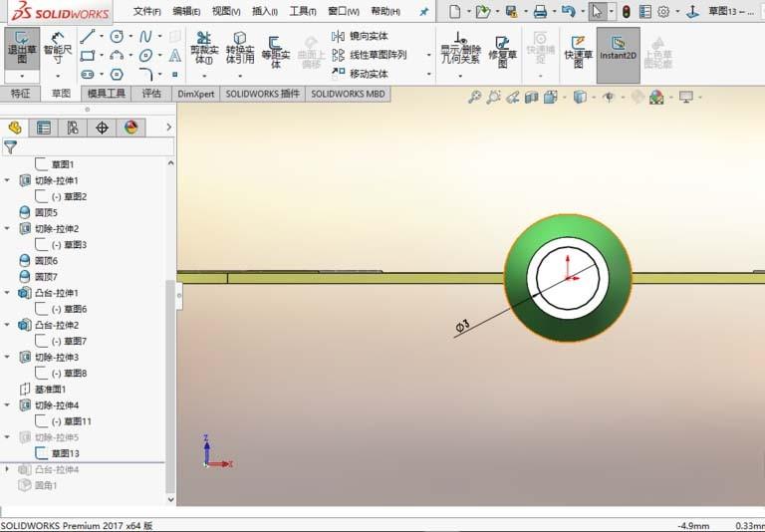Collapse the 切除-拉伸3 feature node
765x532 pixels.
click(7, 357)
